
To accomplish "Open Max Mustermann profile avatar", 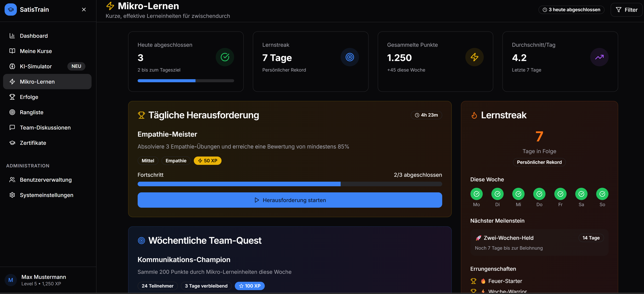I will click(x=11, y=280).
